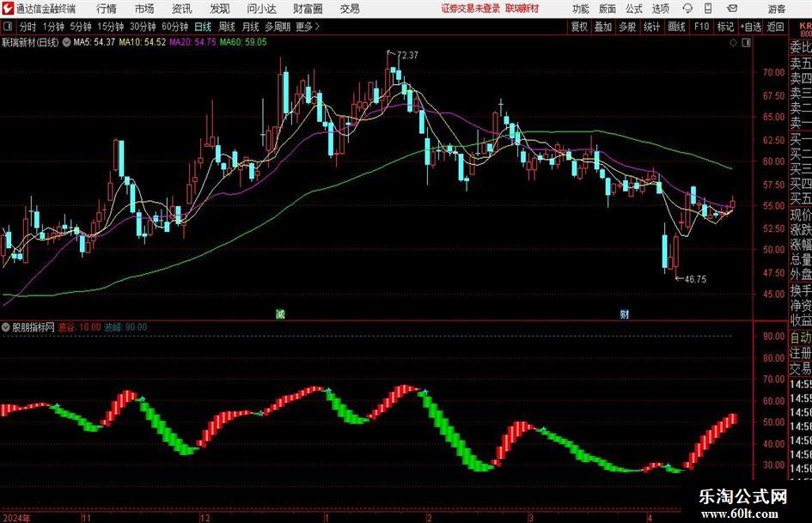Open the 版面 menu
812x523 pixels.
click(x=607, y=9)
